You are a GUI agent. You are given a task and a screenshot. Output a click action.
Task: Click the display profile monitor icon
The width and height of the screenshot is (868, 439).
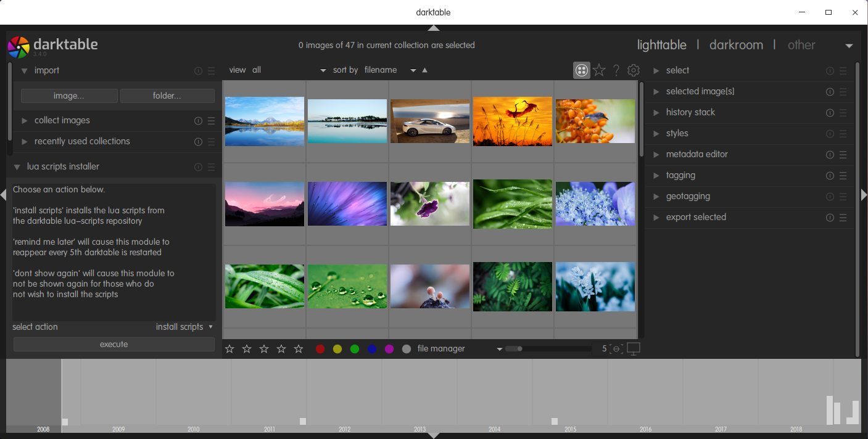(x=634, y=349)
